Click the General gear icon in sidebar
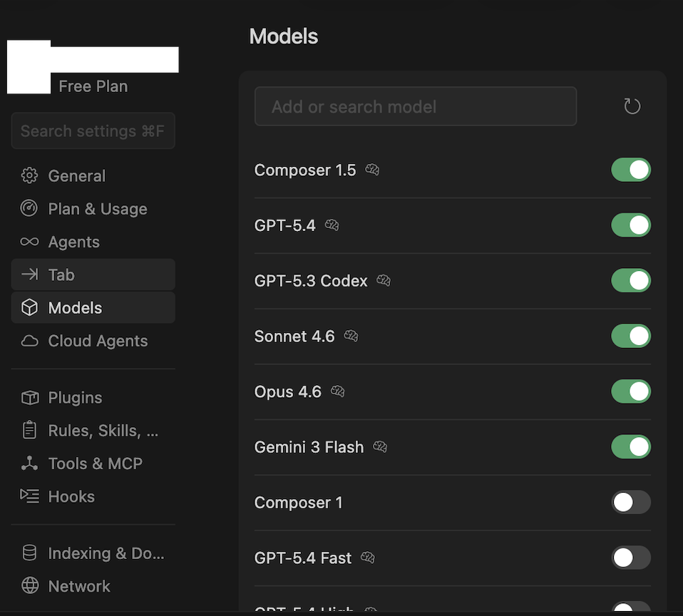683x616 pixels. tap(29, 175)
